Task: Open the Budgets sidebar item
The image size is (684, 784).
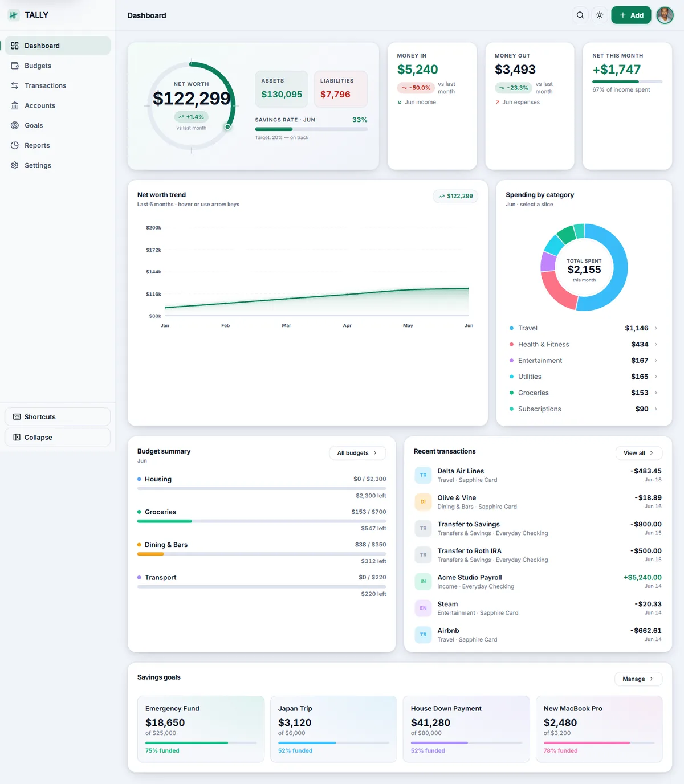Action: click(58, 66)
